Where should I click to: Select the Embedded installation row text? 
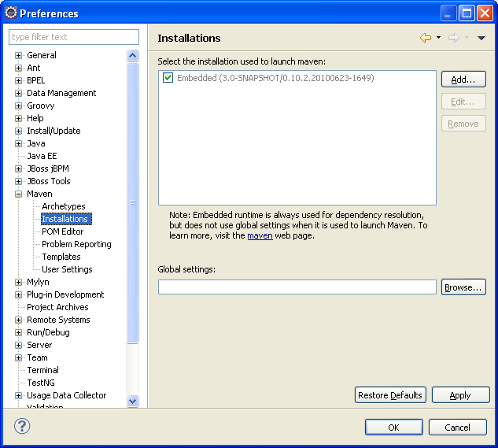[x=275, y=78]
